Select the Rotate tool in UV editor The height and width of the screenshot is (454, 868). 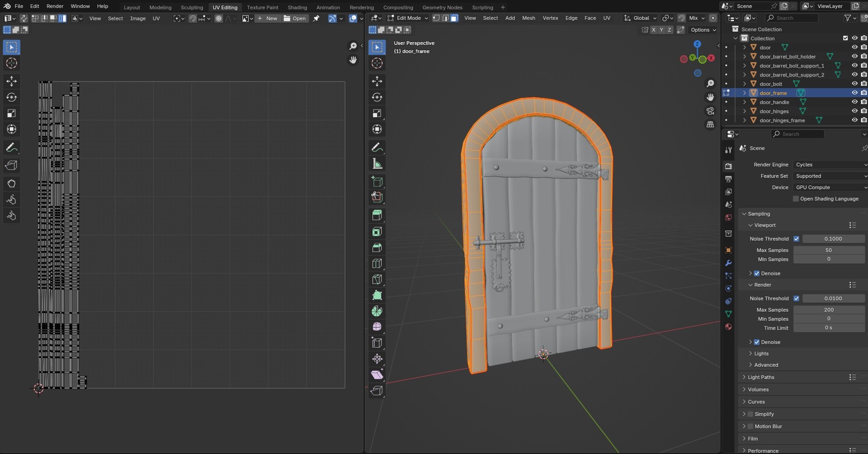[12, 97]
